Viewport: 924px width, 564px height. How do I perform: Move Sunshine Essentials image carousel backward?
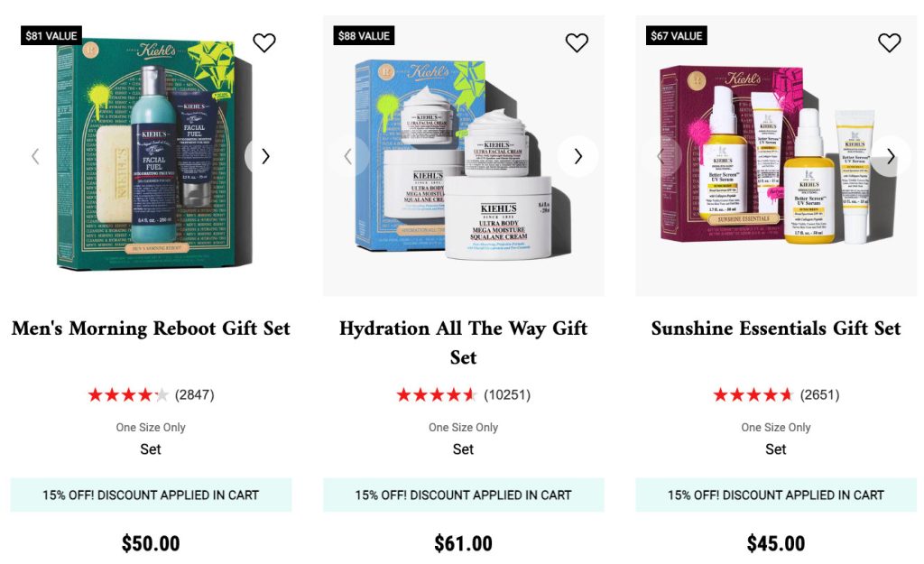click(x=661, y=156)
